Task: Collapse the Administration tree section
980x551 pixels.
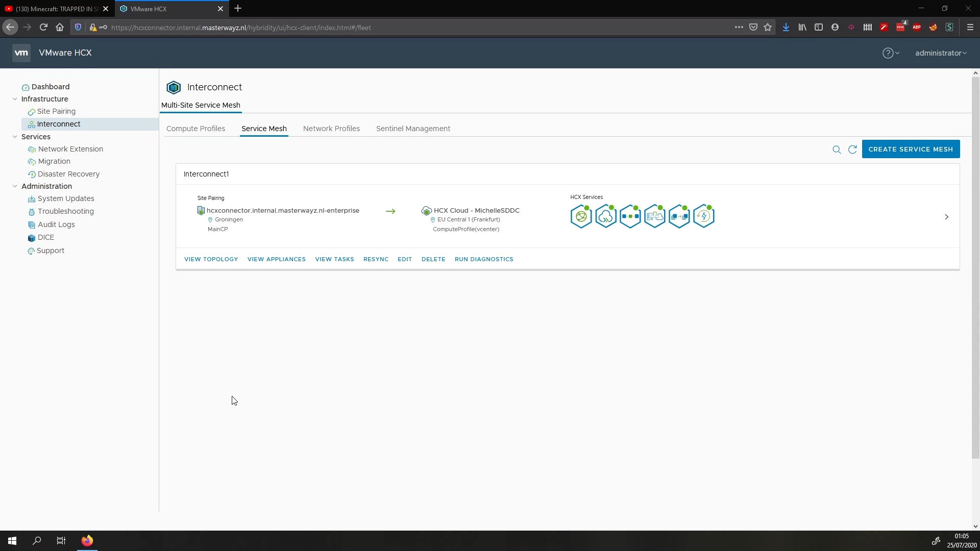Action: (15, 186)
